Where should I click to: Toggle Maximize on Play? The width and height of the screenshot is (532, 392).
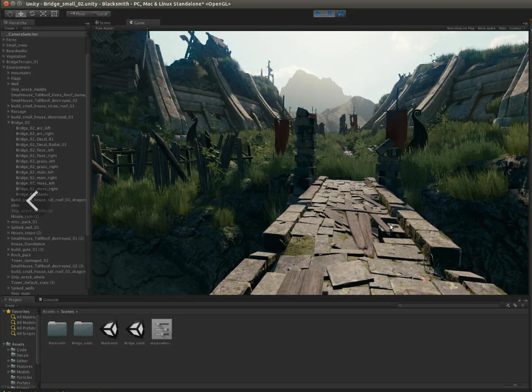coord(461,28)
